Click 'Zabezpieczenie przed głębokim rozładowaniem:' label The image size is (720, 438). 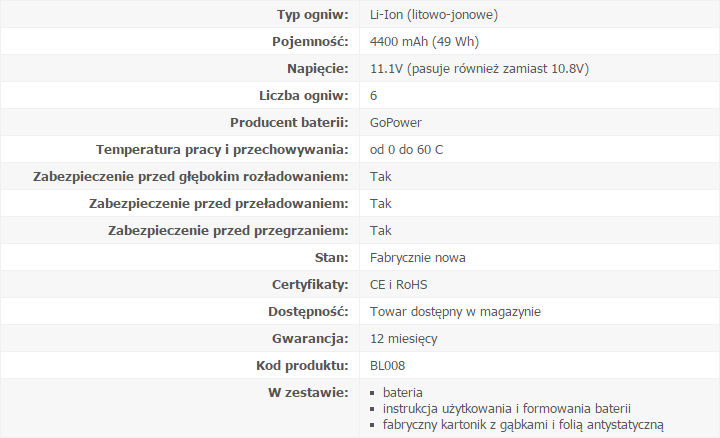pyautogui.click(x=191, y=177)
